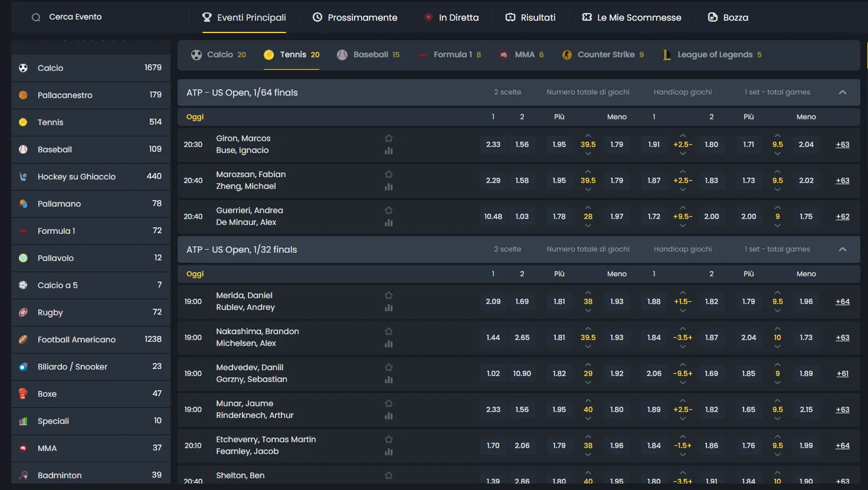Open statistics for Marozsan vs Zheng
The height and width of the screenshot is (490, 868).
pyautogui.click(x=388, y=187)
